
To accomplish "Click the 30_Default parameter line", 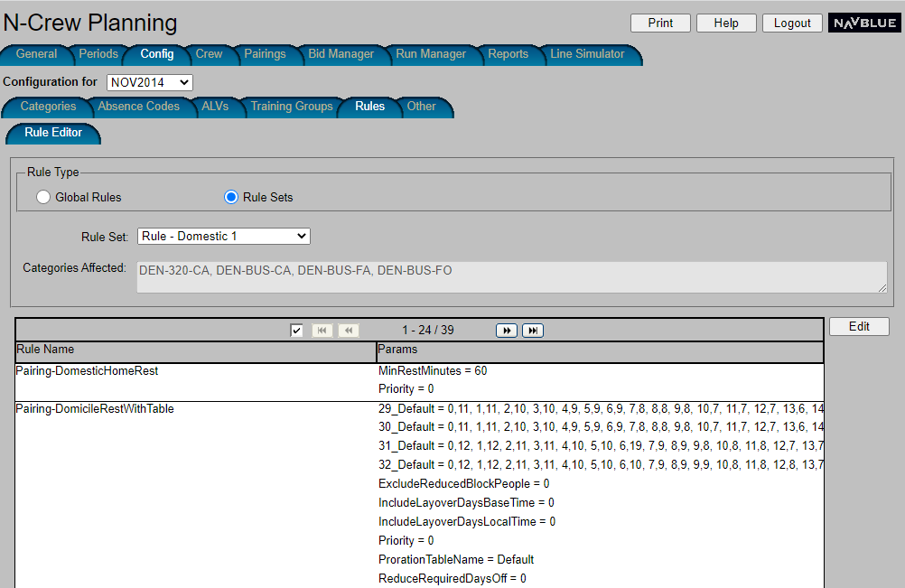I will click(x=601, y=427).
